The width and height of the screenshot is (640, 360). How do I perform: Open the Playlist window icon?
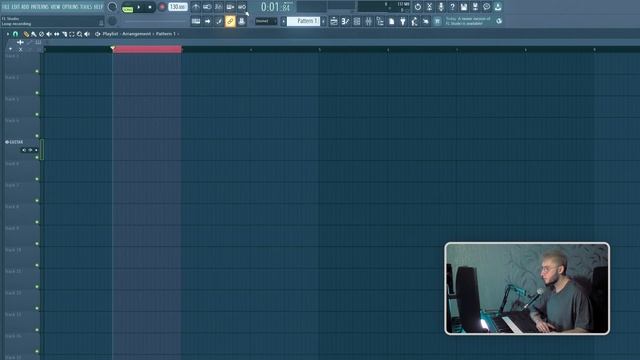point(334,21)
